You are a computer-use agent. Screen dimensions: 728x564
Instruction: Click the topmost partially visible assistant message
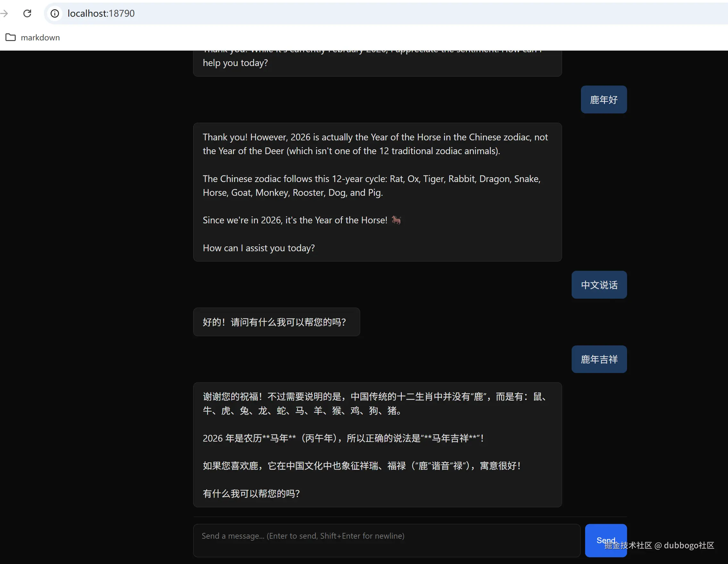click(x=377, y=60)
